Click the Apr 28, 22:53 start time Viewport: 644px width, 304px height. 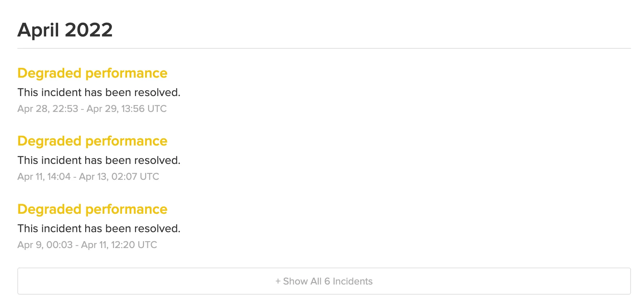tap(48, 109)
